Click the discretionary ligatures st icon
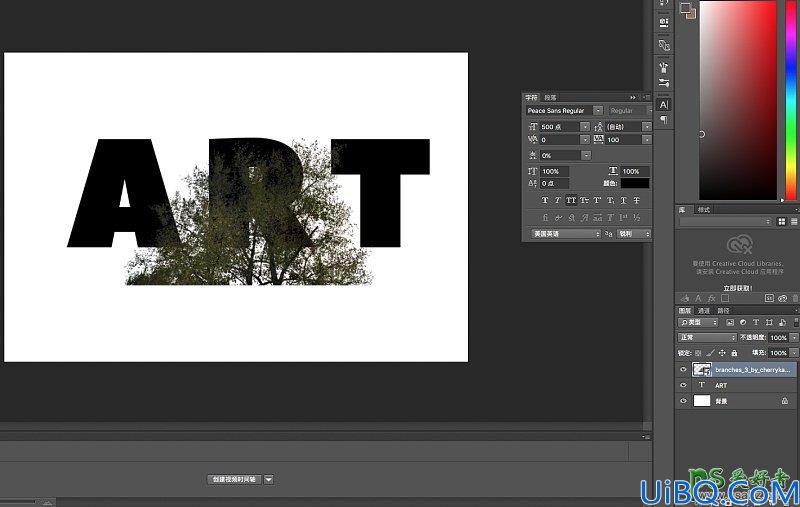This screenshot has height=507, width=800. [x=571, y=218]
